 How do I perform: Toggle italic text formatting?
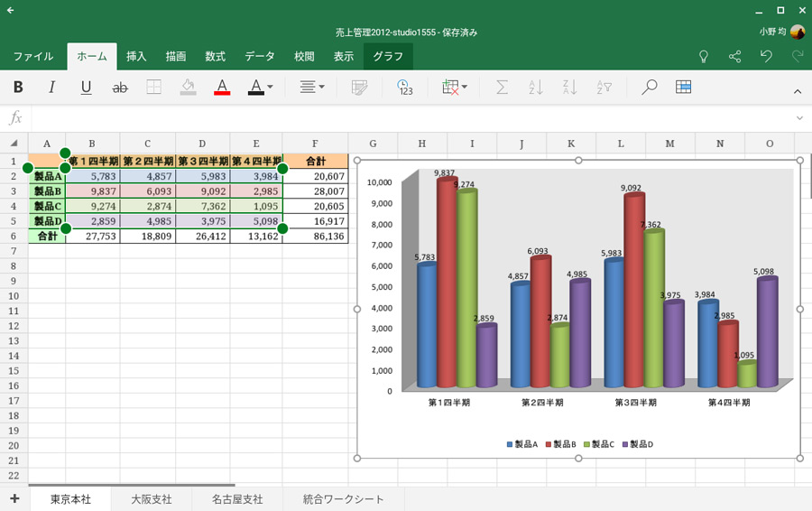(51, 88)
